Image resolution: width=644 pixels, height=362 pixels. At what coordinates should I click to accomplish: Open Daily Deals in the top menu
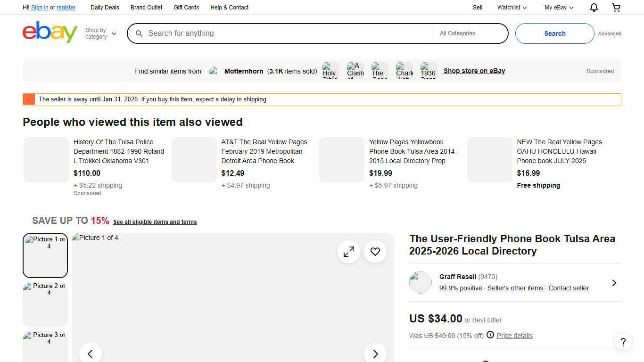[105, 8]
